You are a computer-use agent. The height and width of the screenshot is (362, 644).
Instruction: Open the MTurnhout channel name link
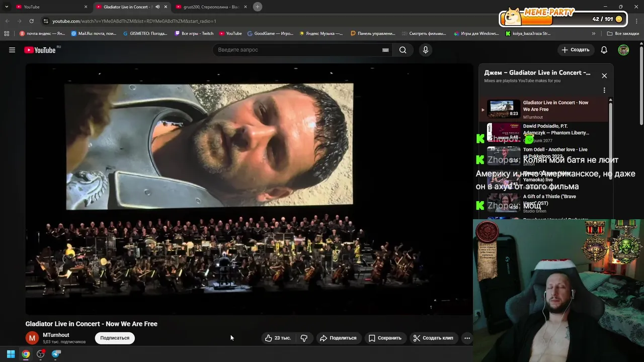[x=56, y=335]
